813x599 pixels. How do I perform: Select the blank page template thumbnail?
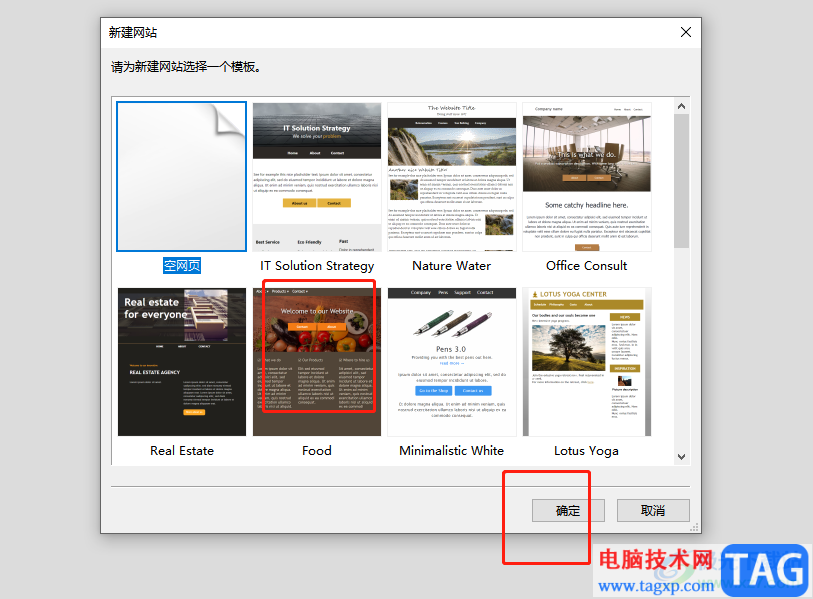click(181, 176)
